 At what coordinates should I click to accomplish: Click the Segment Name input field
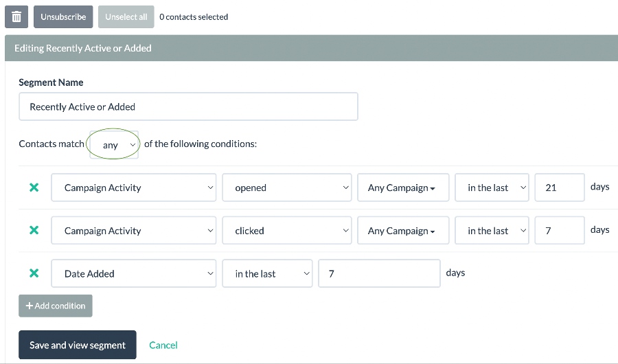click(x=188, y=106)
